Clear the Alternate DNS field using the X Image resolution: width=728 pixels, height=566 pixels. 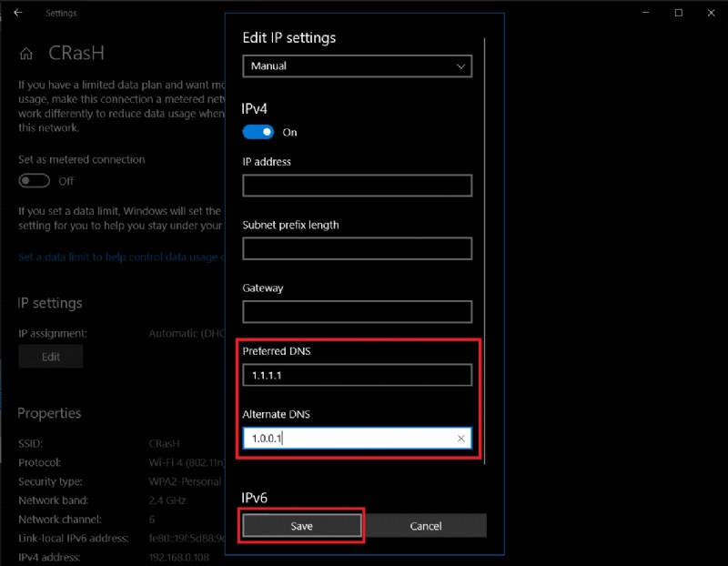coord(460,439)
